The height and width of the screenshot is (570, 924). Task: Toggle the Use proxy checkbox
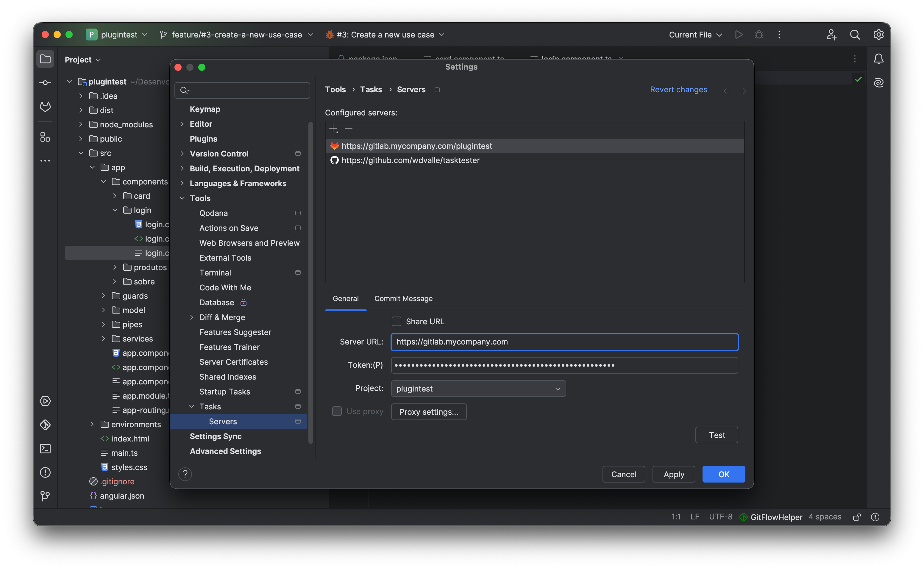coord(337,411)
